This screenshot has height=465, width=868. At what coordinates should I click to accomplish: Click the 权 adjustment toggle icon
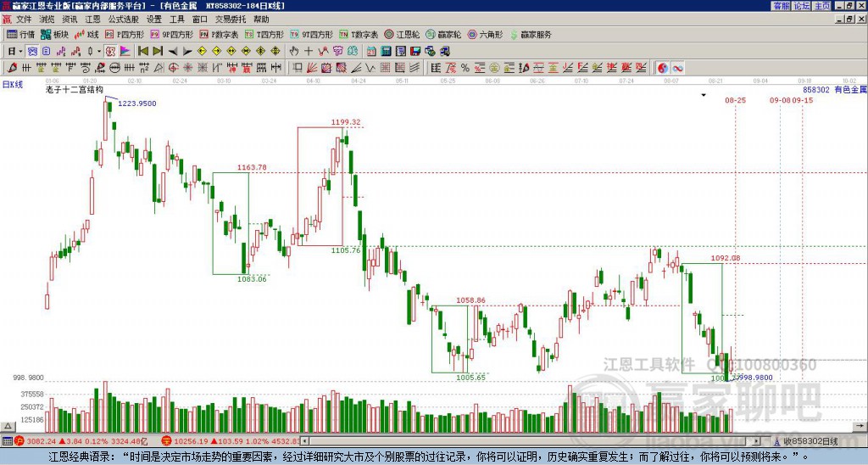pyautogui.click(x=110, y=52)
